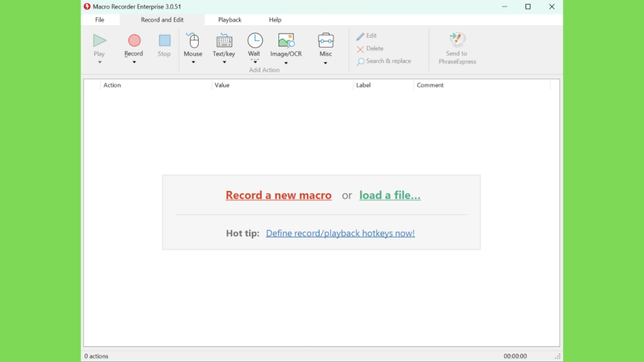Click the Edit pencil icon
This screenshot has width=644, height=362.
[360, 36]
